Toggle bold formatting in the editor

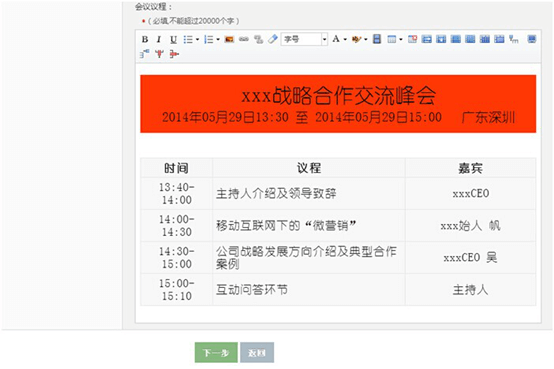click(145, 39)
